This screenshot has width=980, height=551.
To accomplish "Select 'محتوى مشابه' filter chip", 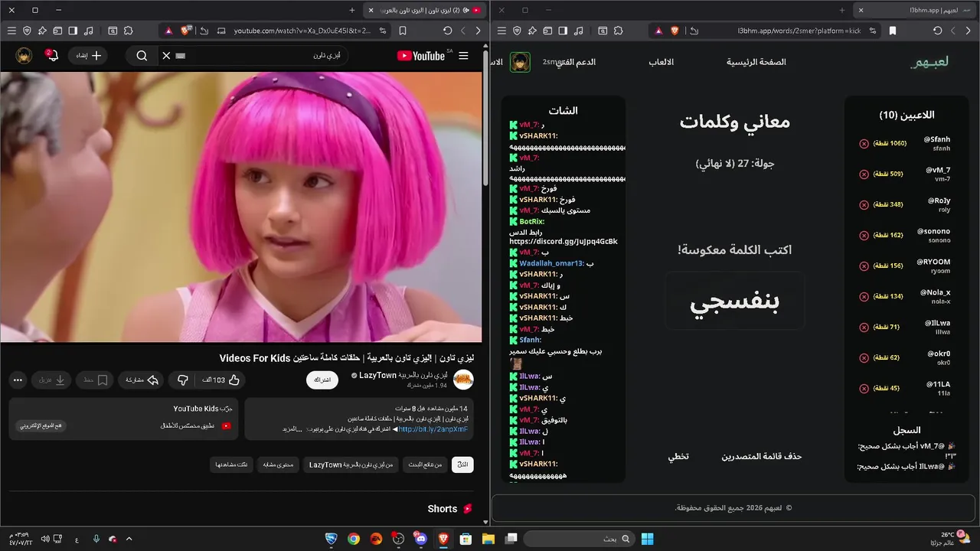I will (277, 465).
